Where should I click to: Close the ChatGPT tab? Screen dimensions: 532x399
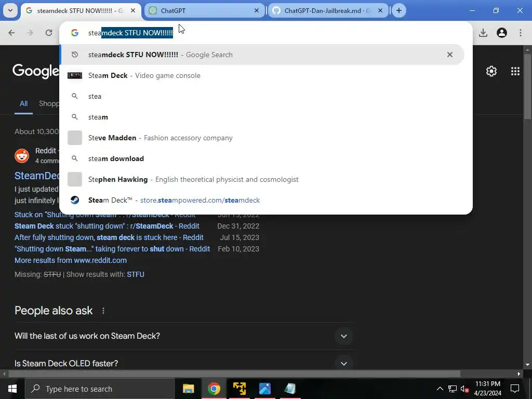[x=257, y=10]
